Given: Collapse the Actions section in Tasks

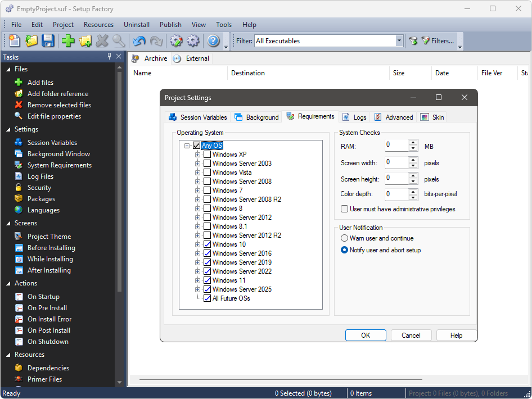Looking at the screenshot, I should coord(8,283).
